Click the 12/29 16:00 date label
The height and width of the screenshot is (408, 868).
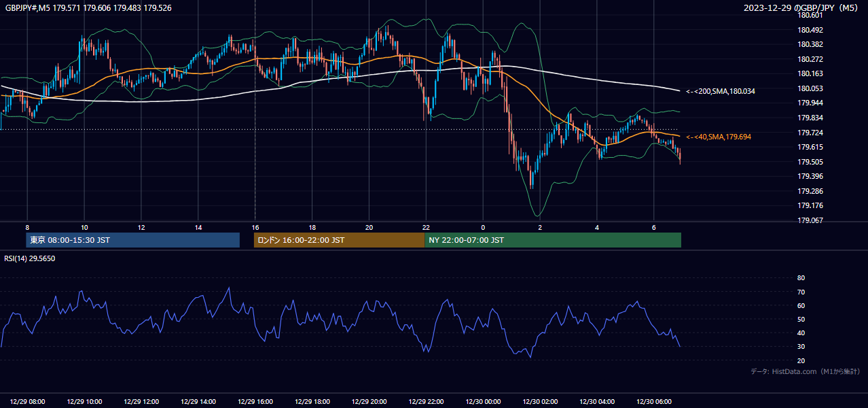(255, 402)
